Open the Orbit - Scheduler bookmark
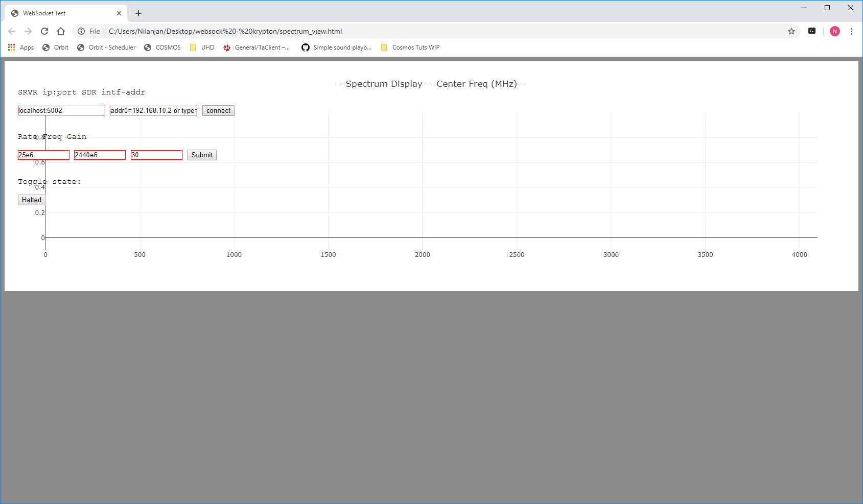Viewport: 863px width, 504px height. click(x=106, y=47)
